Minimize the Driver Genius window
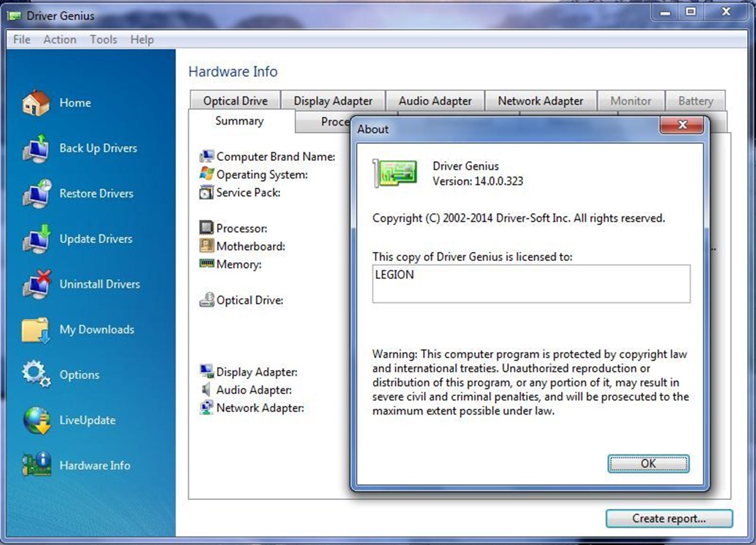 point(666,12)
